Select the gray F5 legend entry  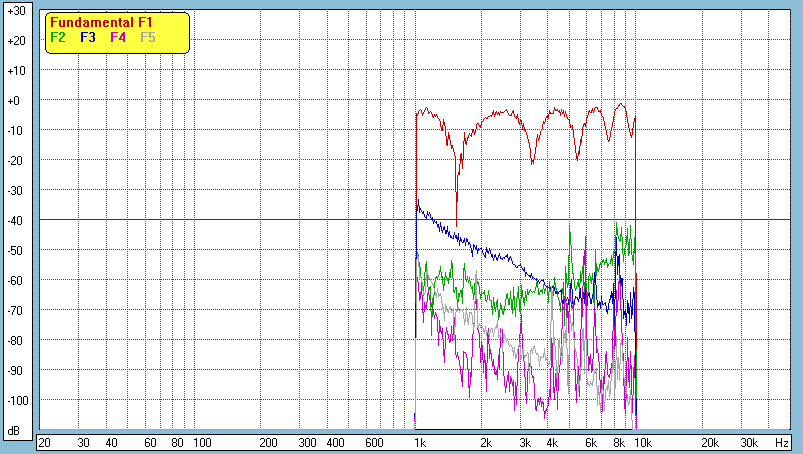tap(148, 37)
